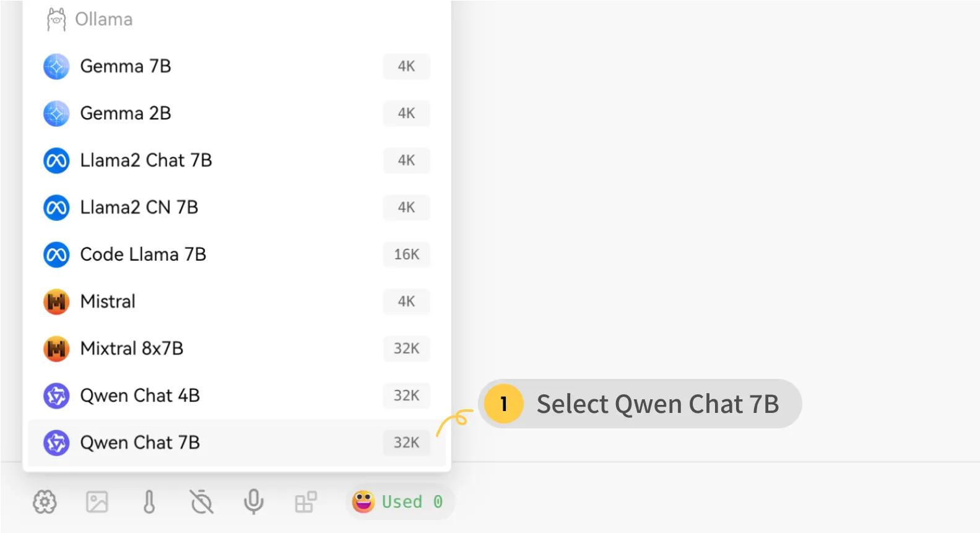The height and width of the screenshot is (533, 980).
Task: Click the Mistral orange logo icon
Action: pyautogui.click(x=56, y=301)
